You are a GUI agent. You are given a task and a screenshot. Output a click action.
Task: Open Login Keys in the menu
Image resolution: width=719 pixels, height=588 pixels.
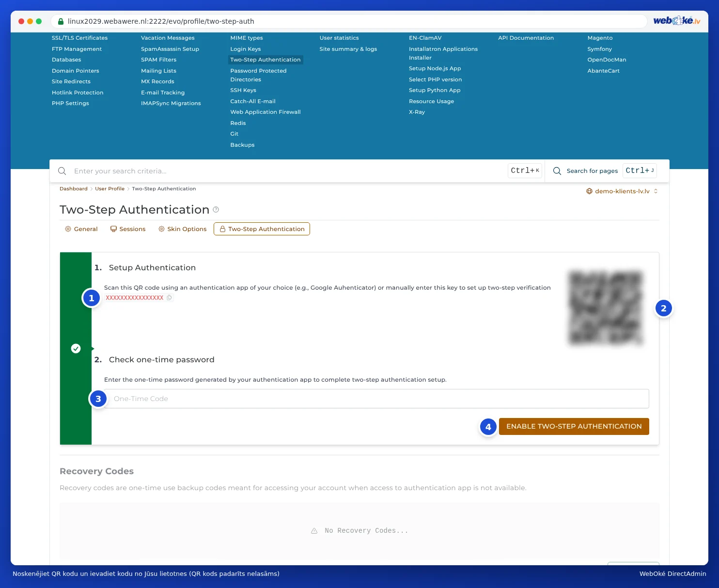246,49
